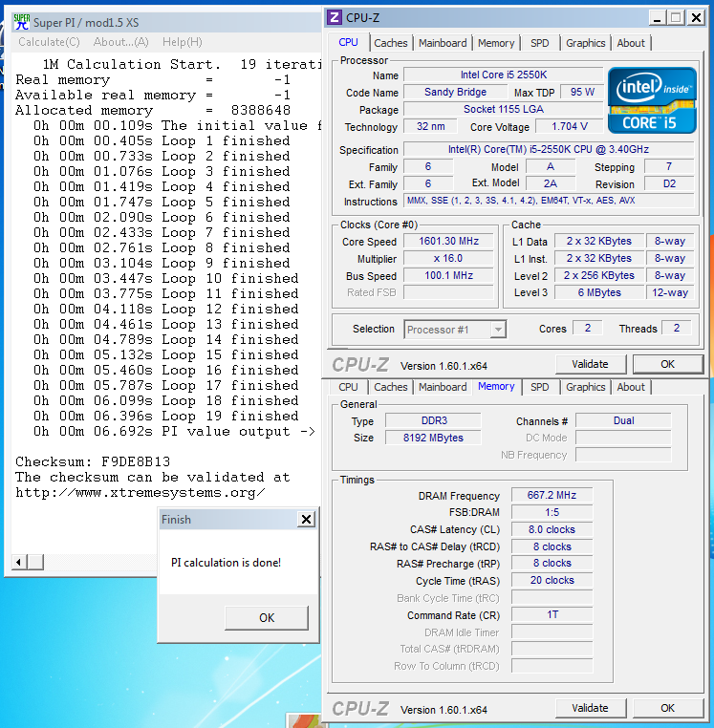
Task: Click the Command Rate value 1T
Action: [552, 615]
